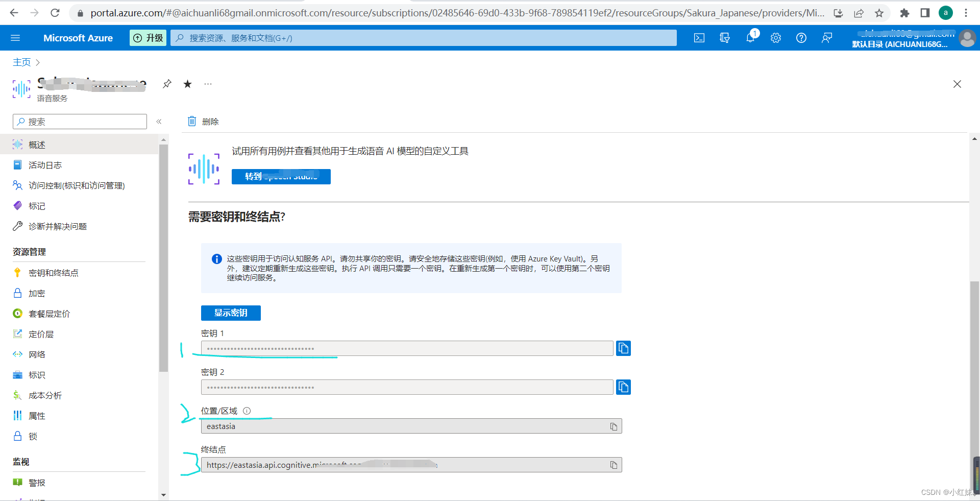
Task: Click the info icon beside 位置/区域
Action: (247, 411)
